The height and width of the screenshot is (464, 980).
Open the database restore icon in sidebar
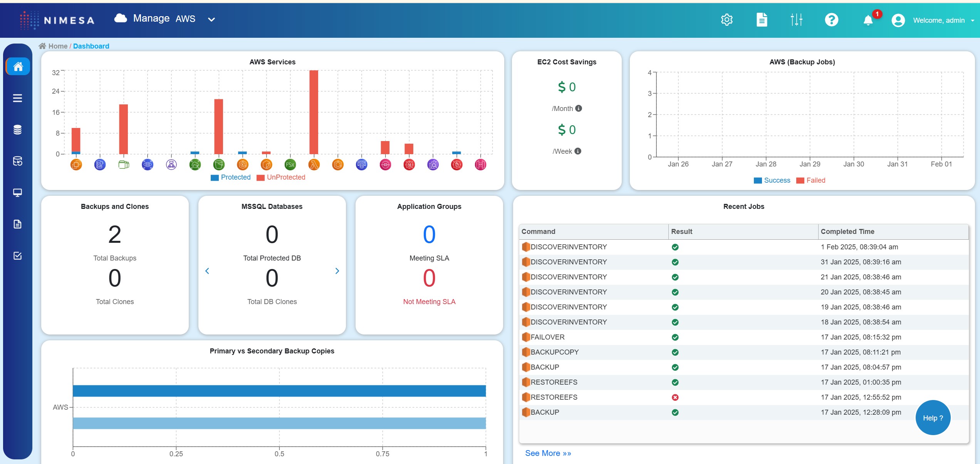pos(17,161)
